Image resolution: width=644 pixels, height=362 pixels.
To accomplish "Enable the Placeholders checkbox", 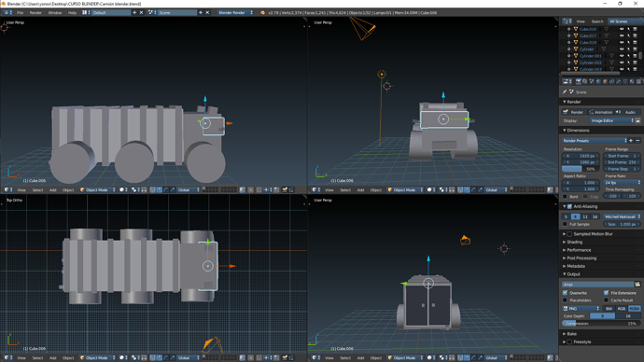I will coord(566,300).
